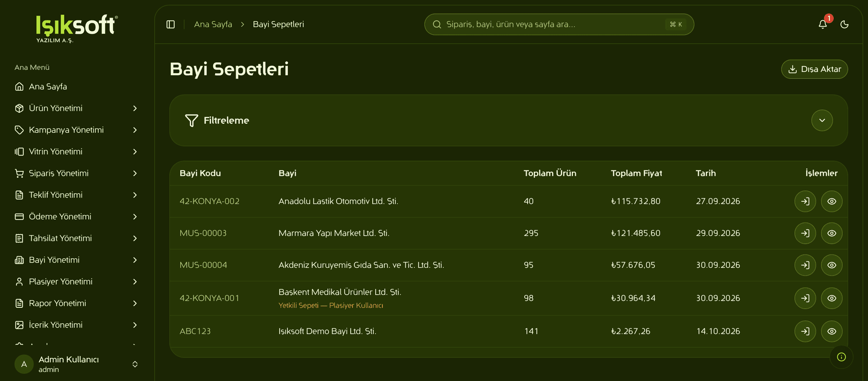View Anadolu Lastik Otomotiv cart
Screen dimensions: 868x381
tap(832, 201)
